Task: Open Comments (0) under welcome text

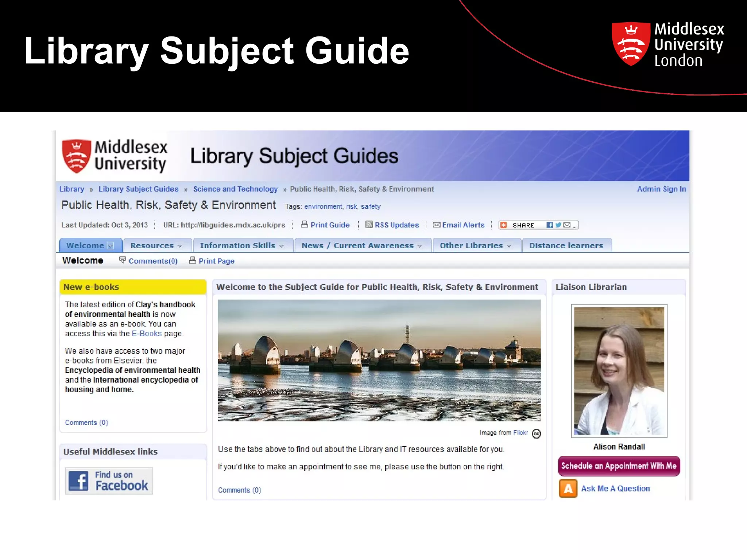Action: [240, 490]
